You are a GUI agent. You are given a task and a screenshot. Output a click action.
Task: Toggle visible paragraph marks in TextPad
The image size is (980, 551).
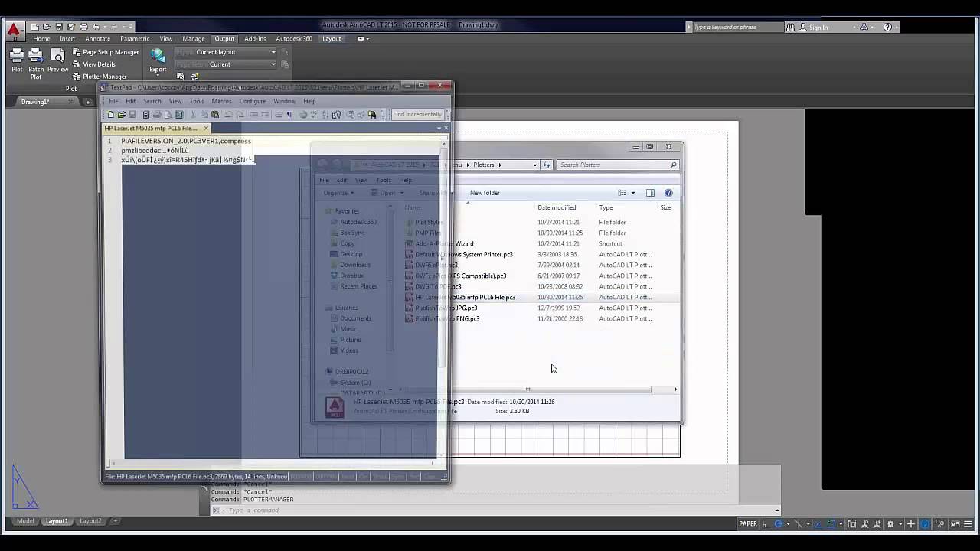point(289,115)
